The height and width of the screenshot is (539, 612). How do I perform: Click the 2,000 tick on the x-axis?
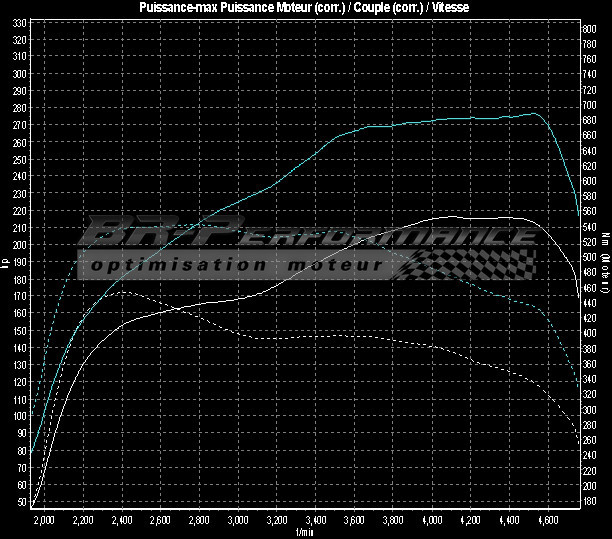44,521
